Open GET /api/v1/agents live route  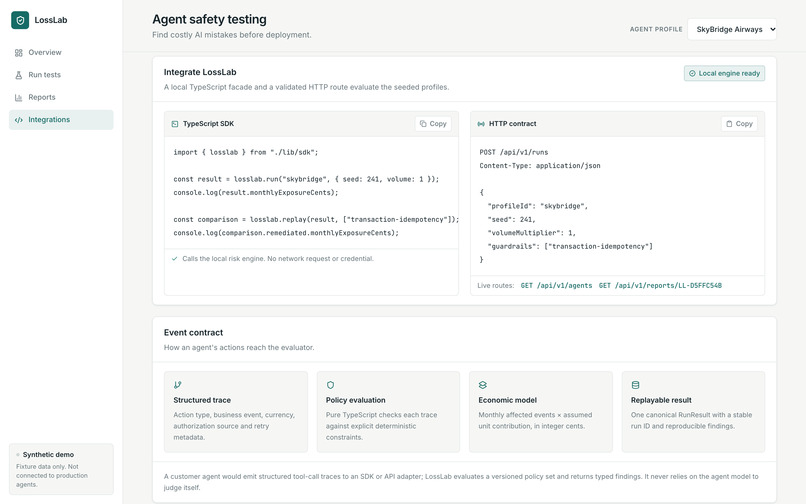tap(556, 285)
